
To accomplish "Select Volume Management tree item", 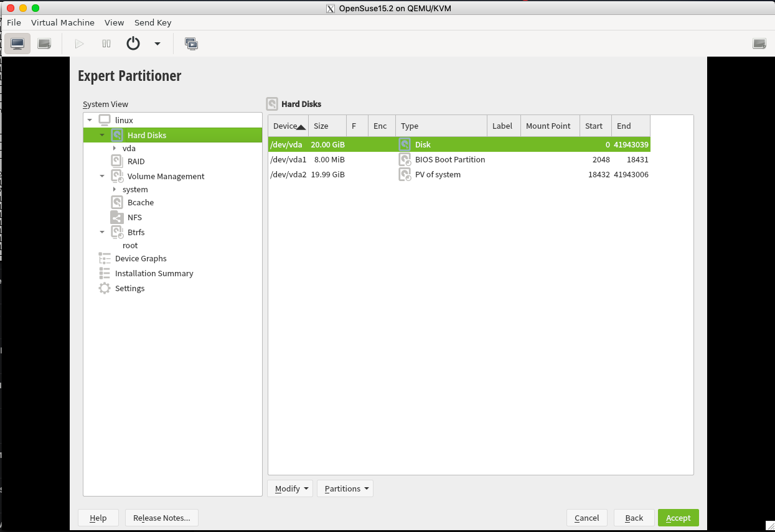I will pos(166,176).
